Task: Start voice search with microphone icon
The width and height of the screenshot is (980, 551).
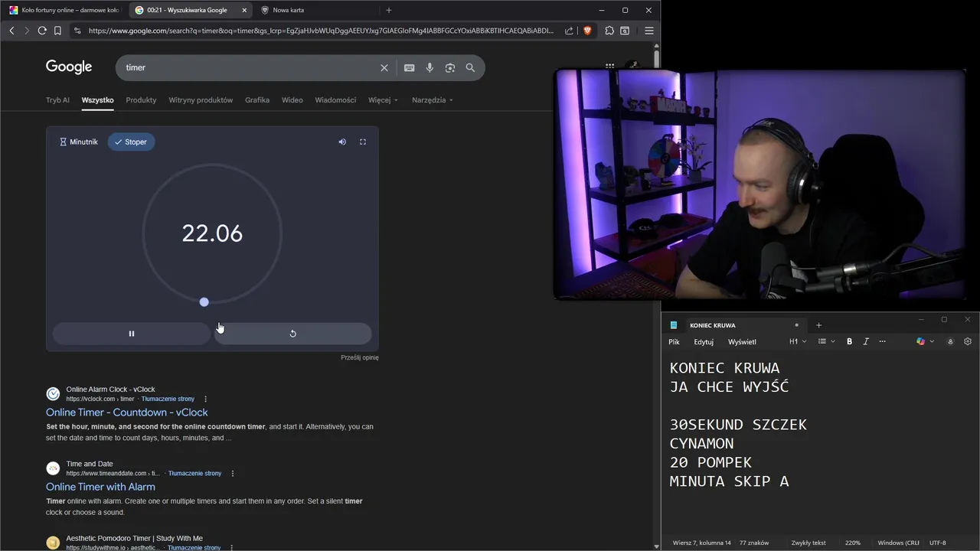Action: click(x=430, y=67)
